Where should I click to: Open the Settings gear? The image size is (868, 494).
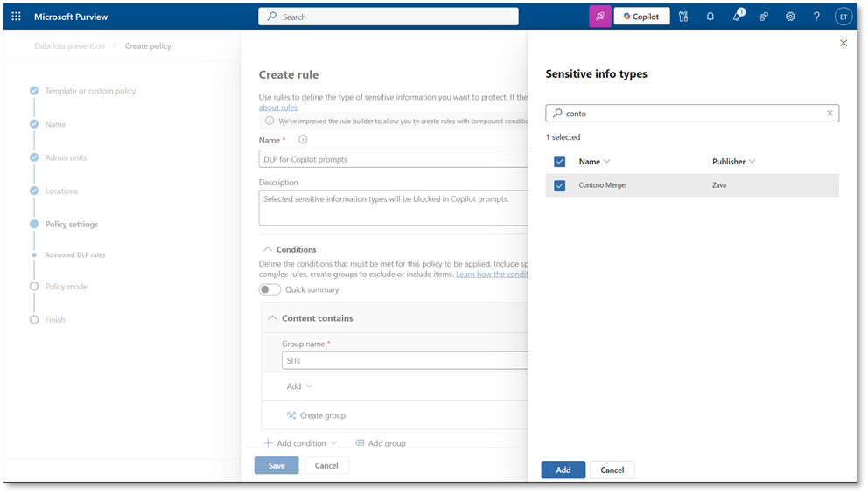[790, 17]
